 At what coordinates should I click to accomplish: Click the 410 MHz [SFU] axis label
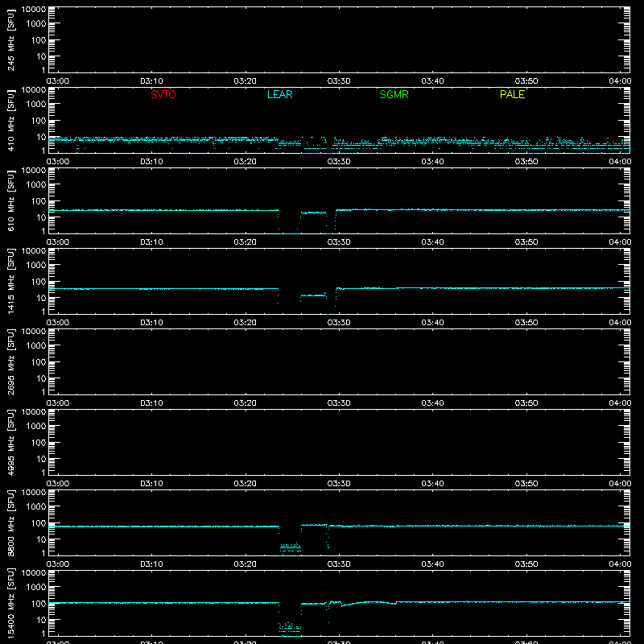pos(11,120)
